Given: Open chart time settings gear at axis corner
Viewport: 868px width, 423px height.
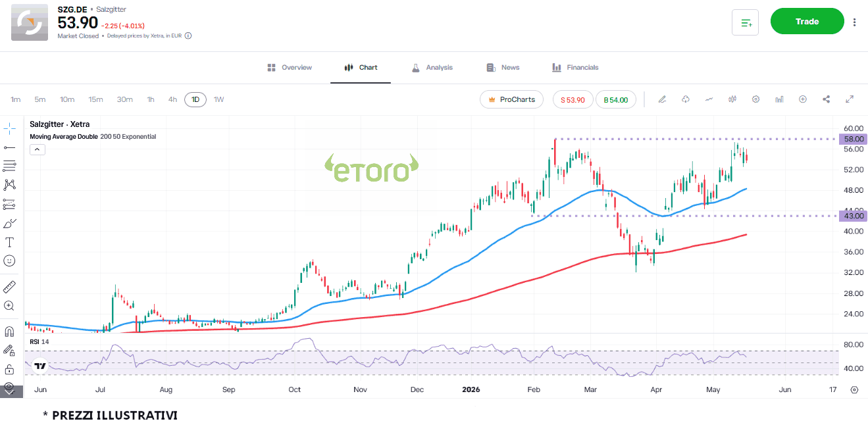Looking at the screenshot, I should coord(854,389).
